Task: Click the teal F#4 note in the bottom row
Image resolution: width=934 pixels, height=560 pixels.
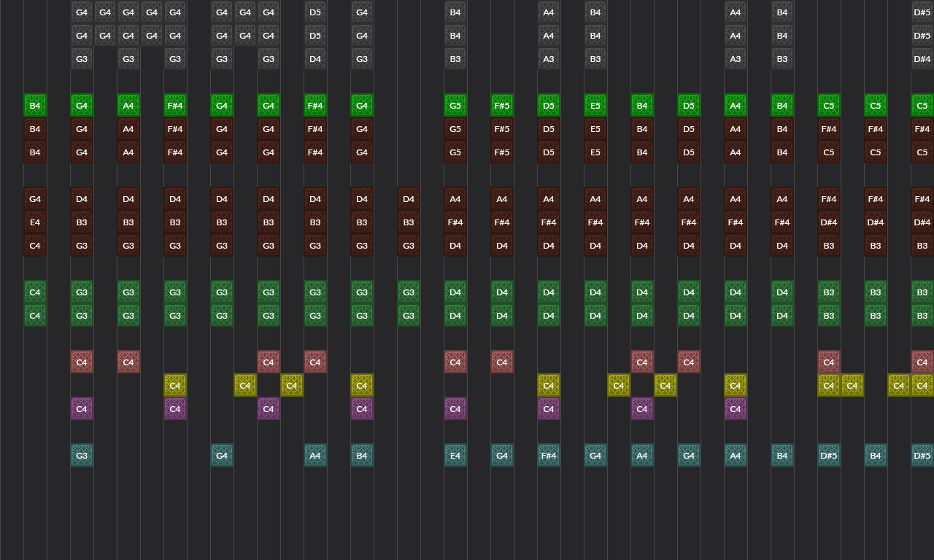Action: [548, 455]
